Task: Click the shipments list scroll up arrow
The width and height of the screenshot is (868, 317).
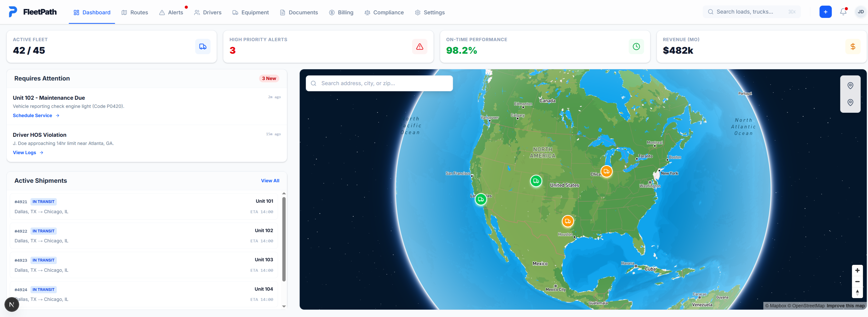Action: (x=284, y=193)
